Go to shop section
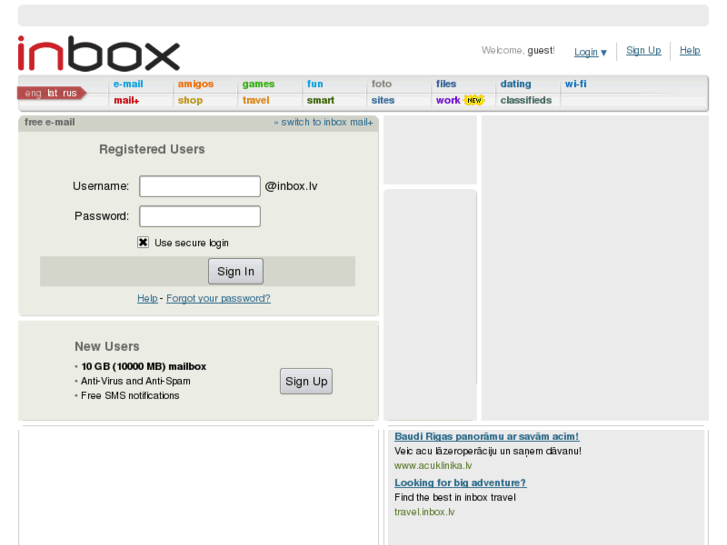 190,100
